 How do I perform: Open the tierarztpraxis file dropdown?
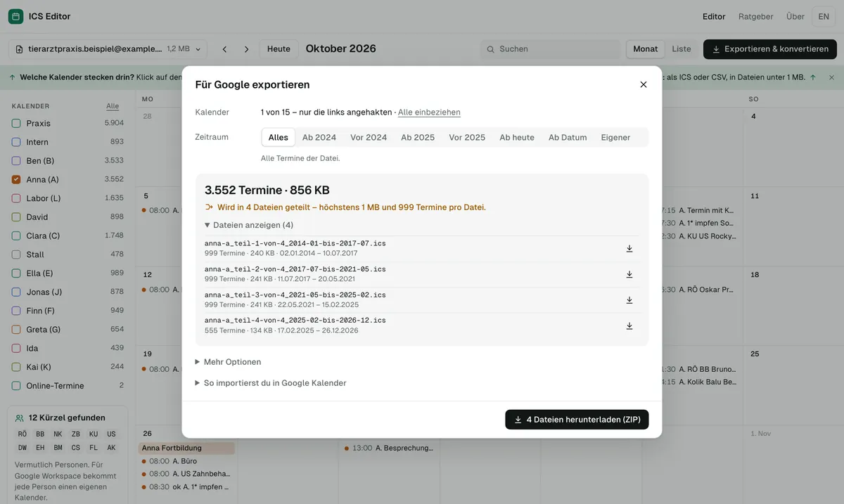(x=108, y=49)
